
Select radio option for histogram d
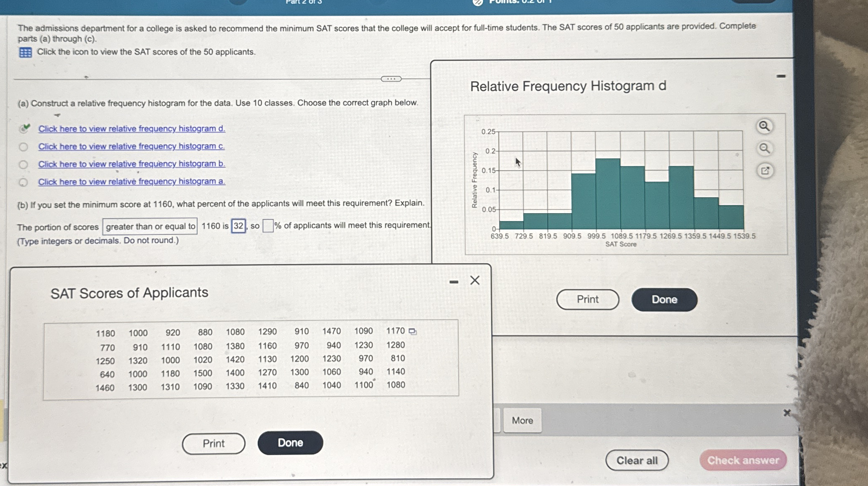pyautogui.click(x=24, y=128)
